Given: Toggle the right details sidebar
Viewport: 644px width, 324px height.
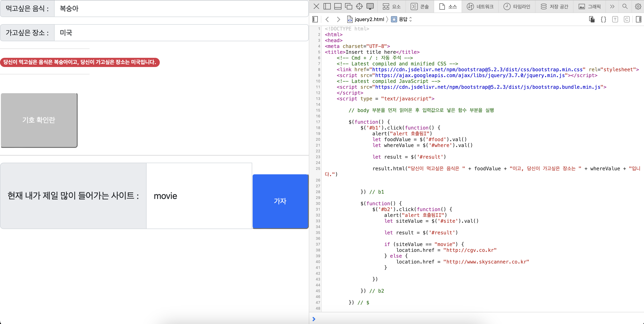Looking at the screenshot, I should pyautogui.click(x=638, y=19).
